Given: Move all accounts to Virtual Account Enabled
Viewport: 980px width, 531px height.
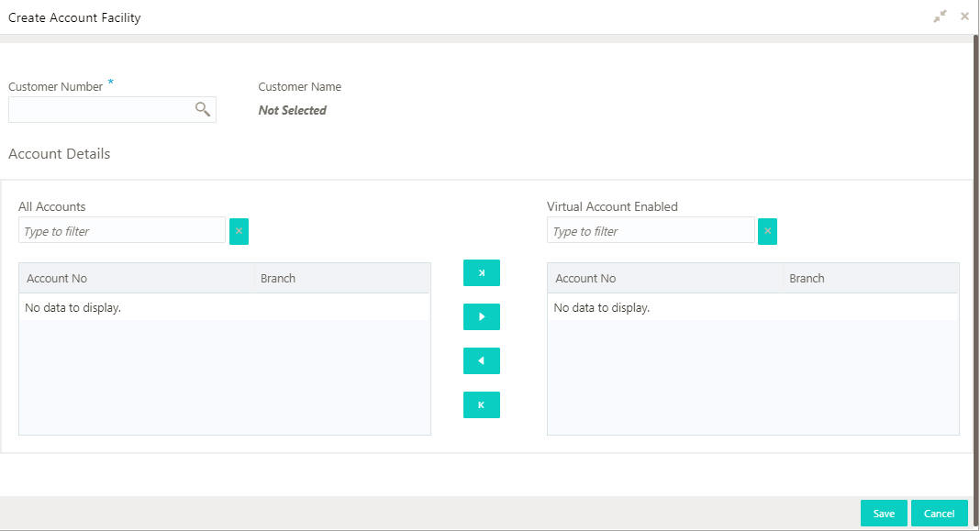Looking at the screenshot, I should tap(481, 273).
